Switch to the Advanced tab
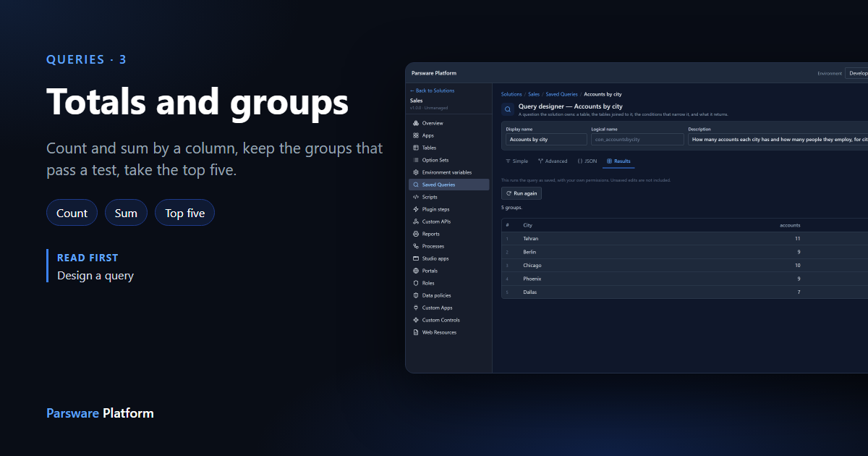 (553, 161)
